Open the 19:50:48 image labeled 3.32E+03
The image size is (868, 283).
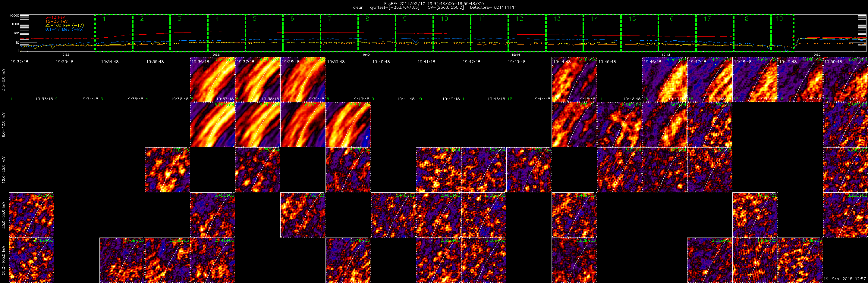tap(845, 79)
